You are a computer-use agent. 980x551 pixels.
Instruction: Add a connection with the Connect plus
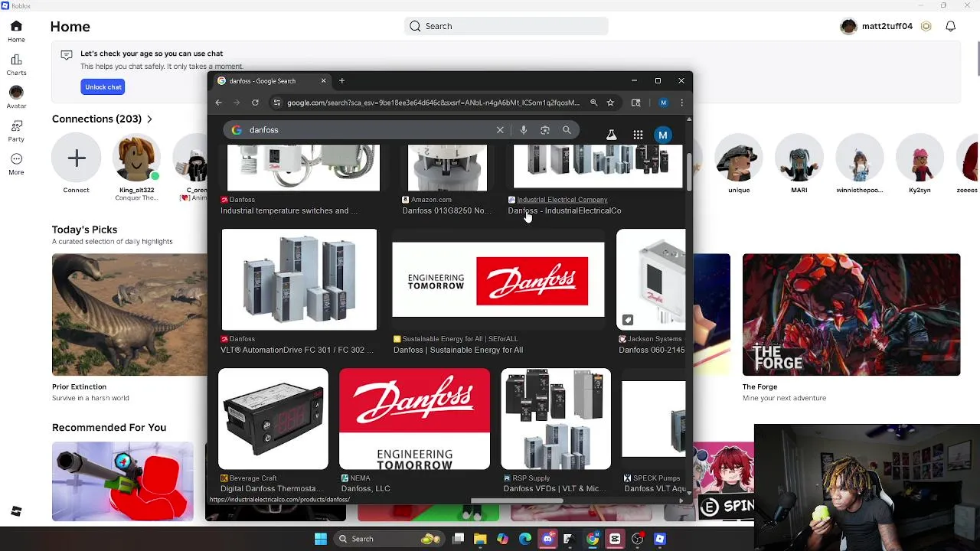coord(77,158)
